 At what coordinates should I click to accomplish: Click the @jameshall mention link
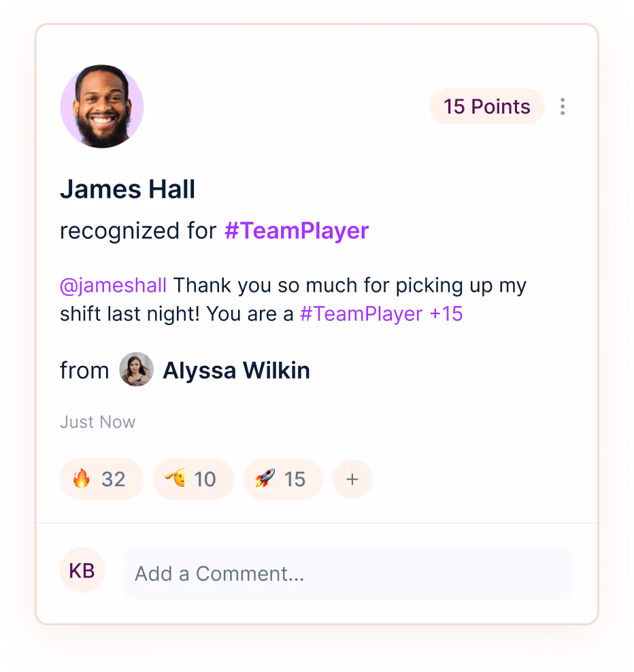(113, 286)
